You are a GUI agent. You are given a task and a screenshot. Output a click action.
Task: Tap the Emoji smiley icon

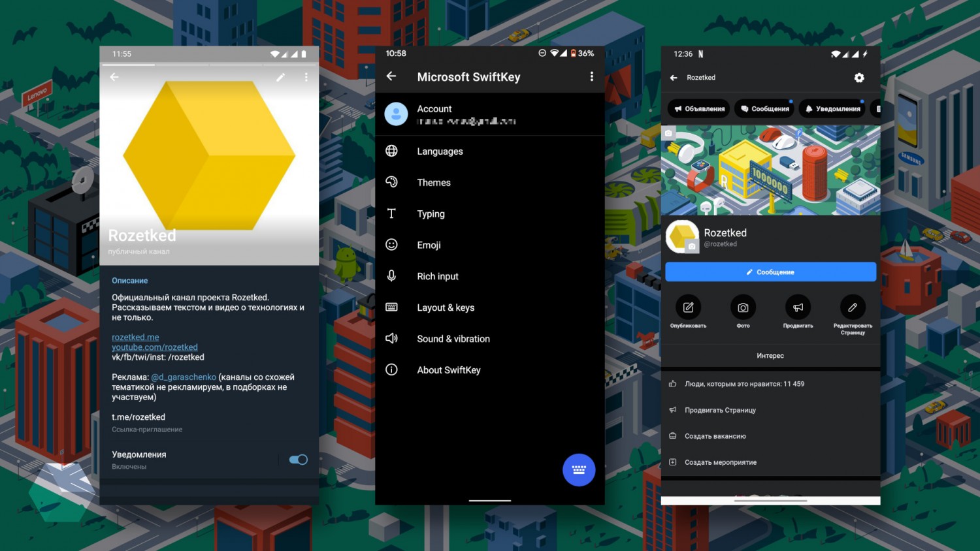391,245
